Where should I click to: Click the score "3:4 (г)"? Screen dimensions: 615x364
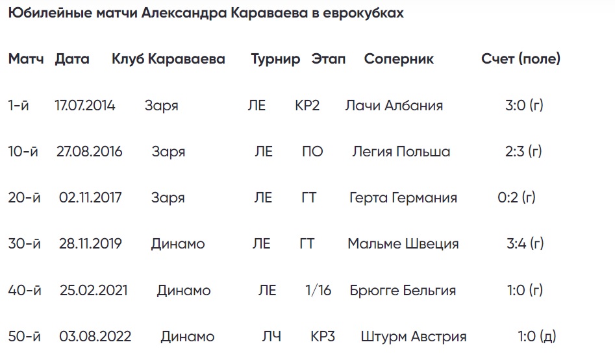pyautogui.click(x=525, y=244)
